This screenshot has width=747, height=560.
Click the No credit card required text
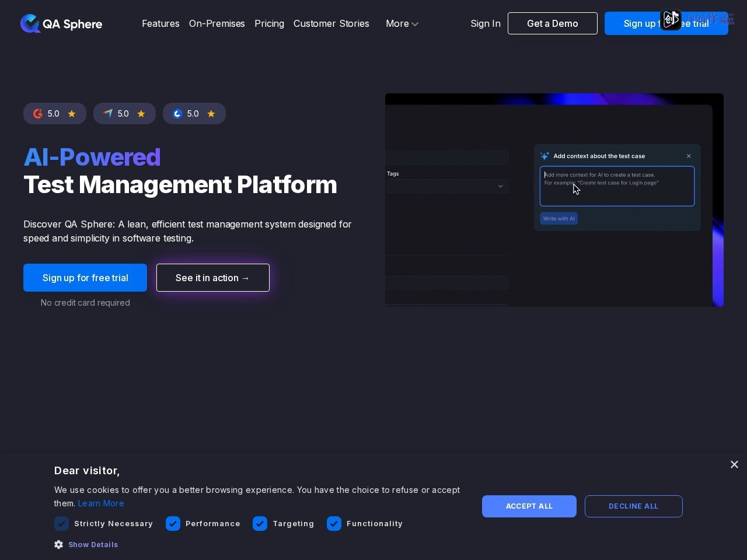click(x=85, y=303)
